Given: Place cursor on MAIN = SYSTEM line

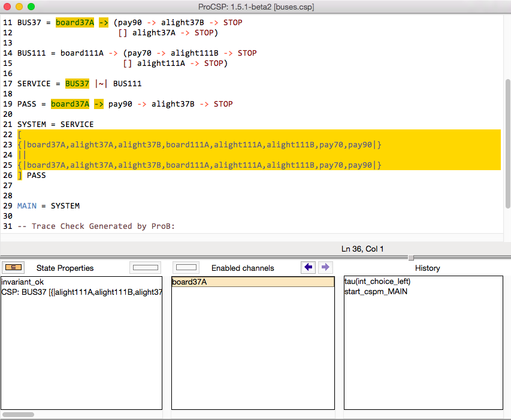Looking at the screenshot, I should coord(49,206).
